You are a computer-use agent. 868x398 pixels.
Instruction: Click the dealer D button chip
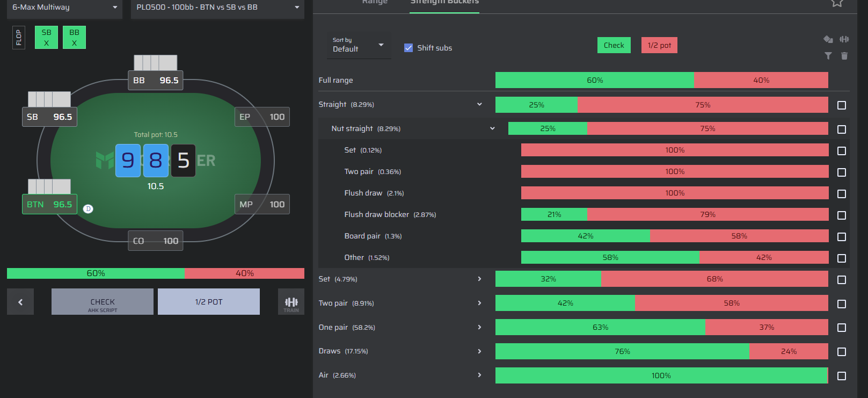coord(89,209)
